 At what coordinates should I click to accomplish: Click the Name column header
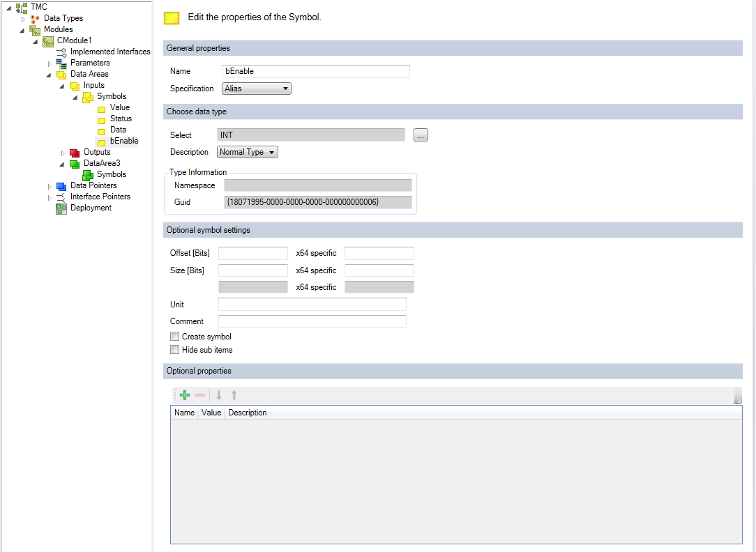point(184,413)
